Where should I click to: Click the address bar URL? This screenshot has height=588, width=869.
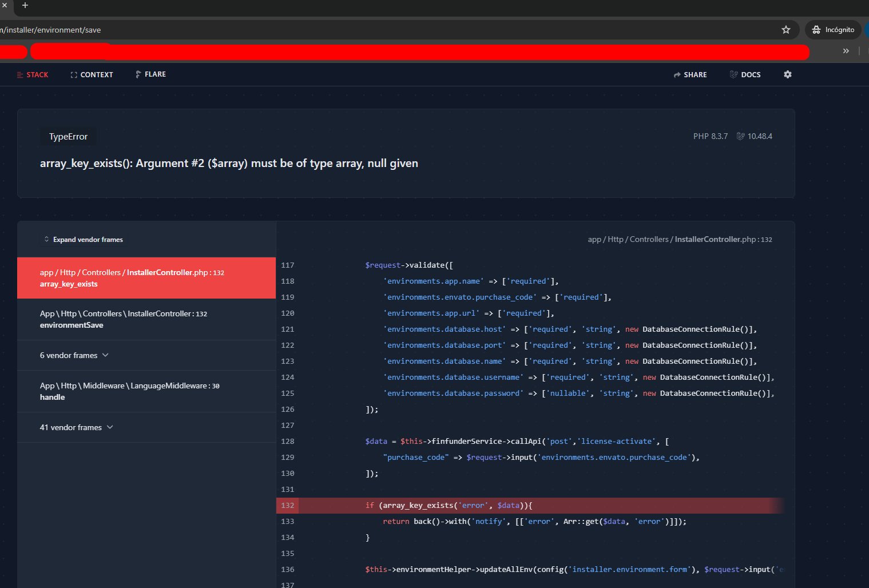[x=50, y=30]
